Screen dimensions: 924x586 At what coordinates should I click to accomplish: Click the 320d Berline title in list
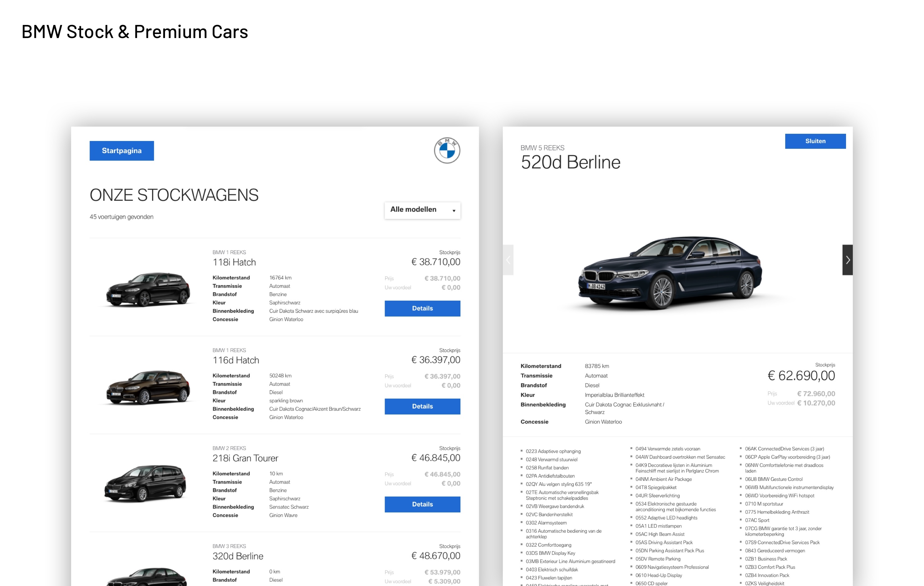(238, 556)
